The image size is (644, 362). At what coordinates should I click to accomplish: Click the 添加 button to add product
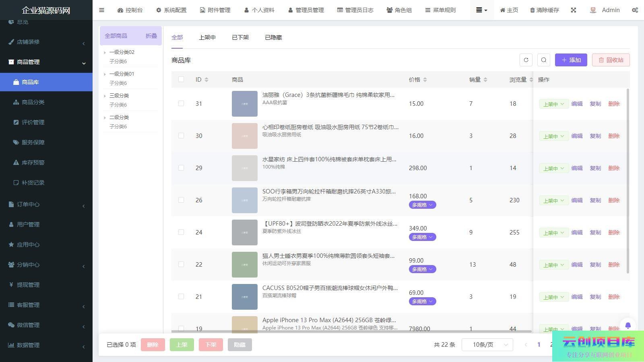[571, 60]
